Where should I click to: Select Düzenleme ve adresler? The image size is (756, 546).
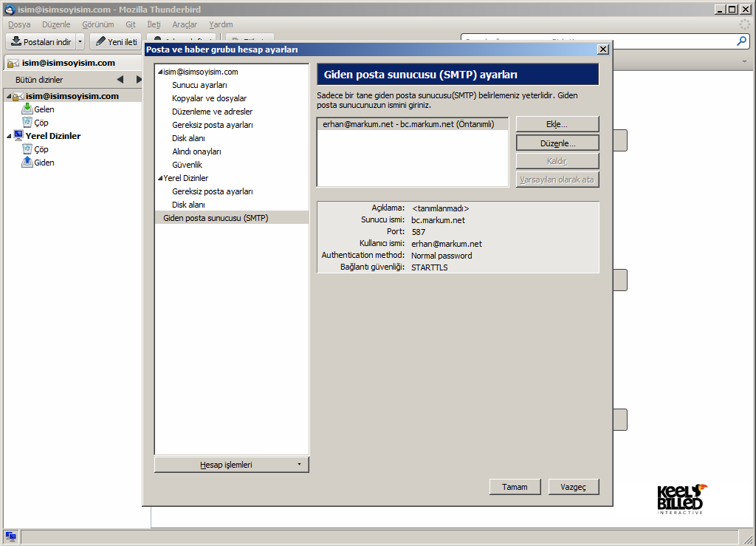(x=212, y=112)
